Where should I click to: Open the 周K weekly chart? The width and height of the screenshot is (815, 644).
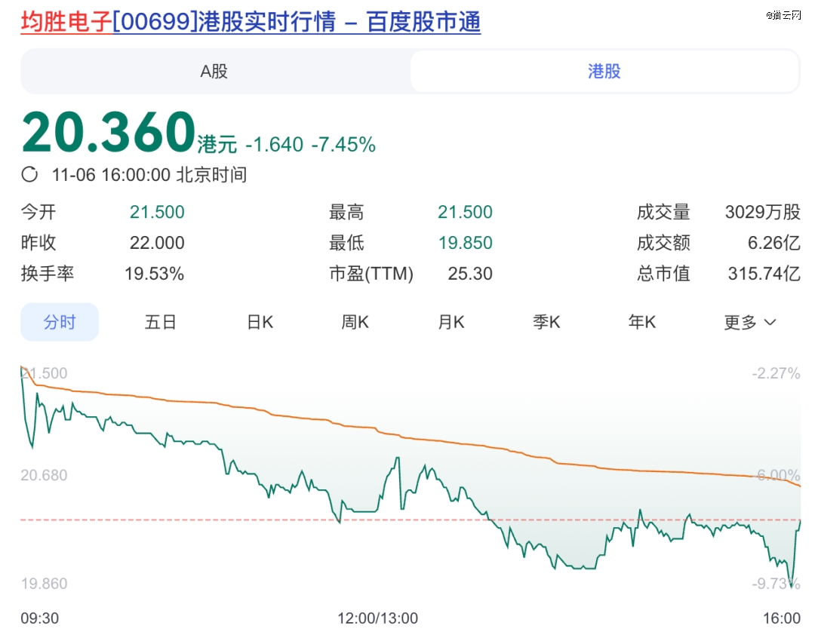(x=355, y=323)
